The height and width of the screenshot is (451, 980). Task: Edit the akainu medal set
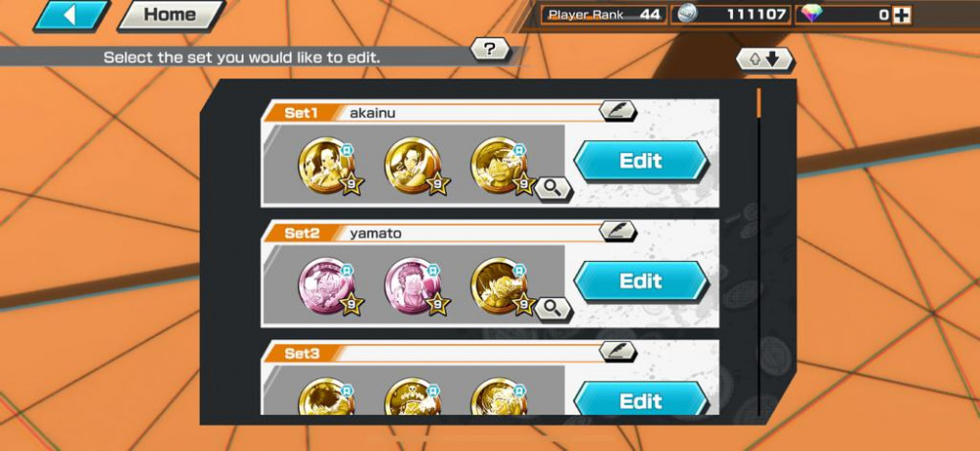[x=641, y=161]
